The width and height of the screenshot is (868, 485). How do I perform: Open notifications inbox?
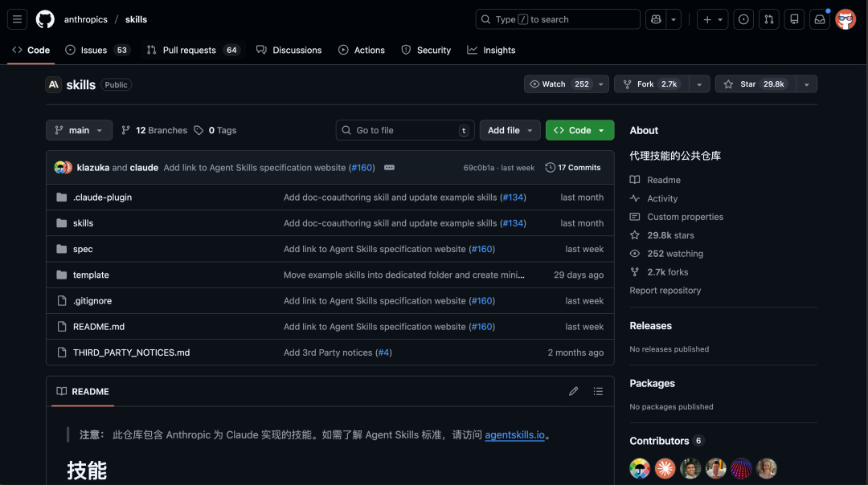click(820, 19)
